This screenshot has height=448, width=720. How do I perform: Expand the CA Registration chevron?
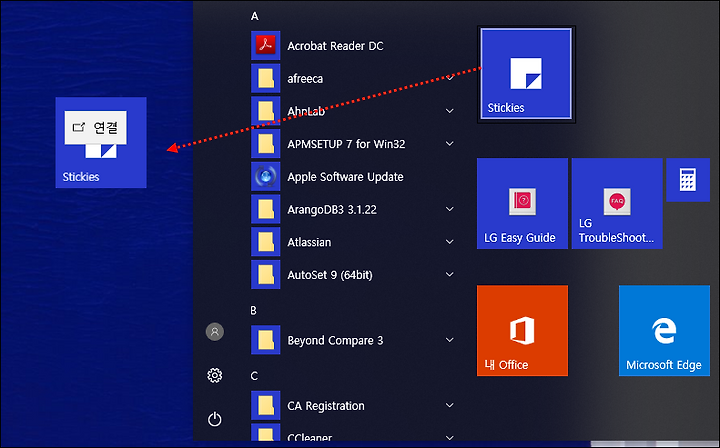(450, 405)
